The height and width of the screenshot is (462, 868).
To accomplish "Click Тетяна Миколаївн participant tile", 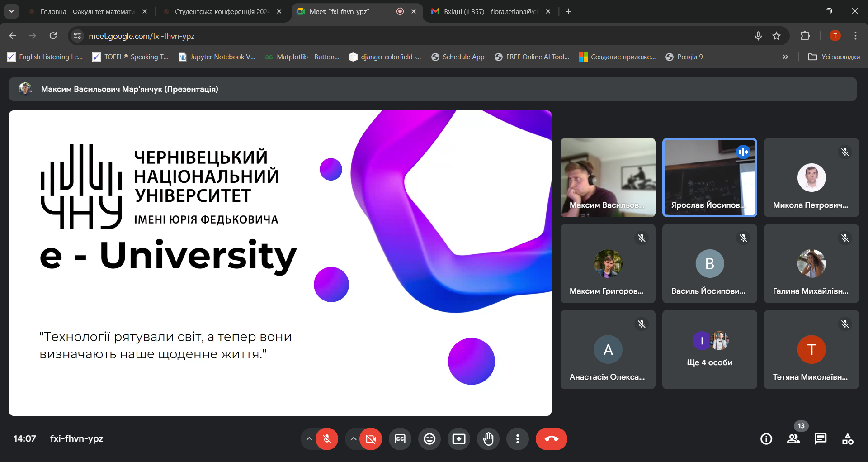I will tap(811, 349).
